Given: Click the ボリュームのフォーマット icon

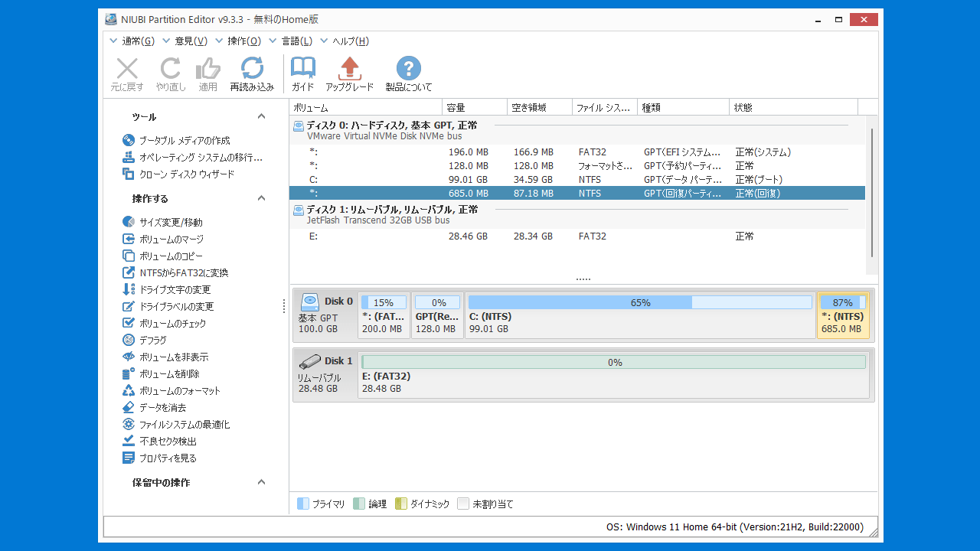Looking at the screenshot, I should click(129, 390).
